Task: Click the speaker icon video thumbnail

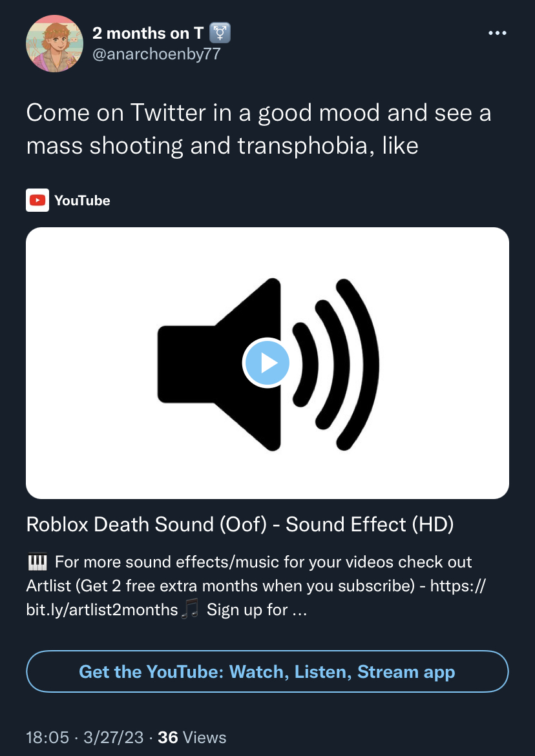Action: pyautogui.click(x=267, y=363)
